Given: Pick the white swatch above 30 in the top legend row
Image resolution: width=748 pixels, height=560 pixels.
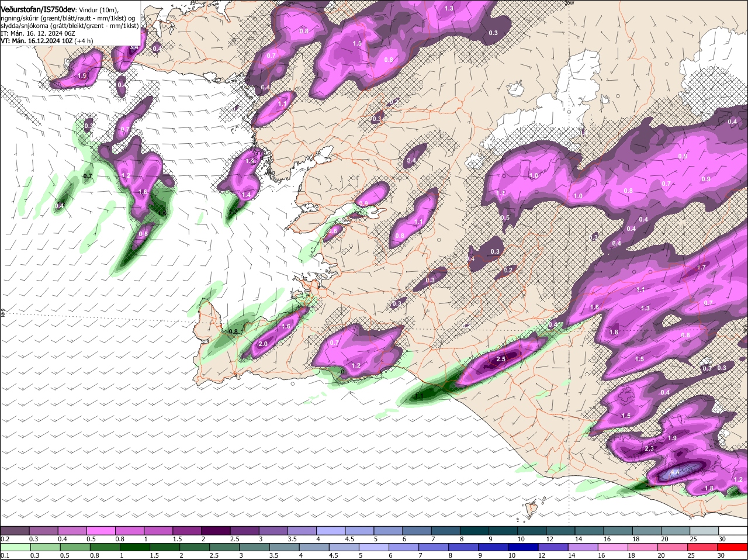Looking at the screenshot, I should point(733,530).
